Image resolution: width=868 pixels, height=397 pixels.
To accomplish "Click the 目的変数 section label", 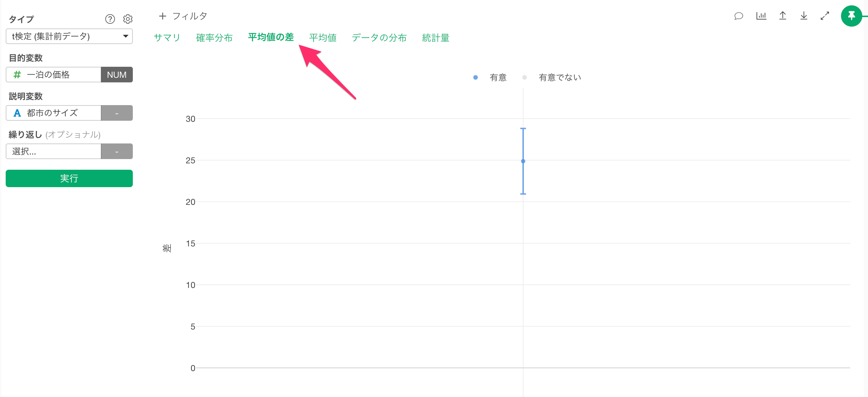I will [x=26, y=58].
